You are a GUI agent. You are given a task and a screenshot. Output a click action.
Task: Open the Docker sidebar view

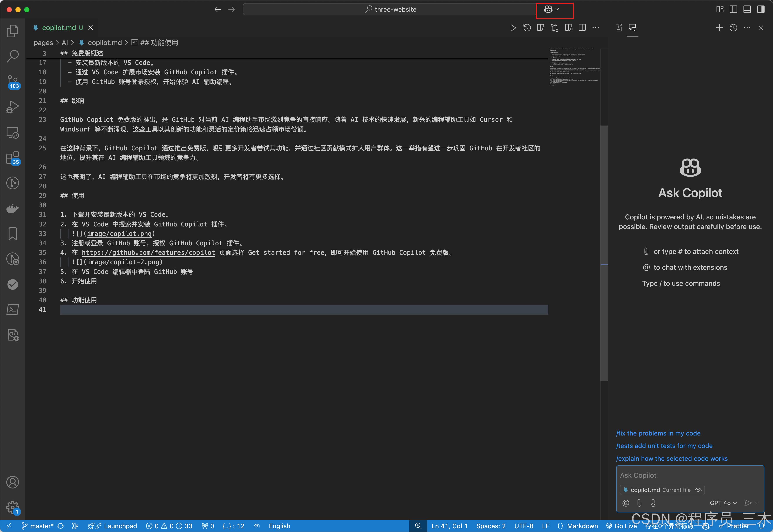coord(13,208)
